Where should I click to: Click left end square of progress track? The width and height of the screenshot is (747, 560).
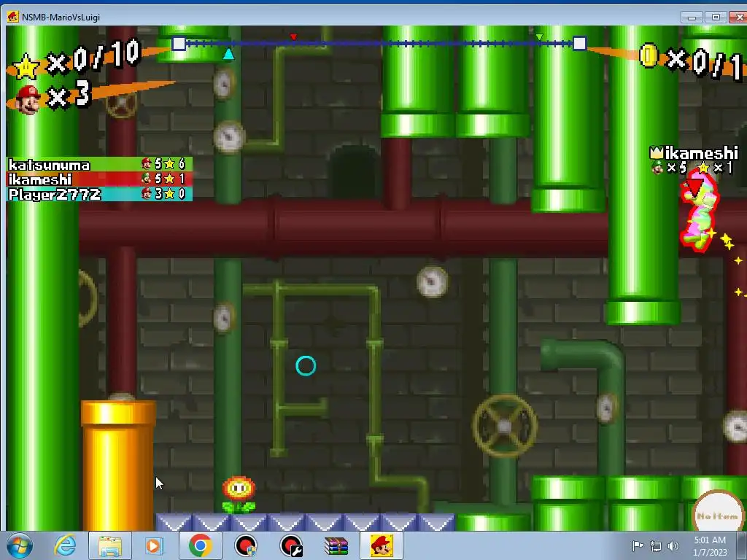pos(179,43)
